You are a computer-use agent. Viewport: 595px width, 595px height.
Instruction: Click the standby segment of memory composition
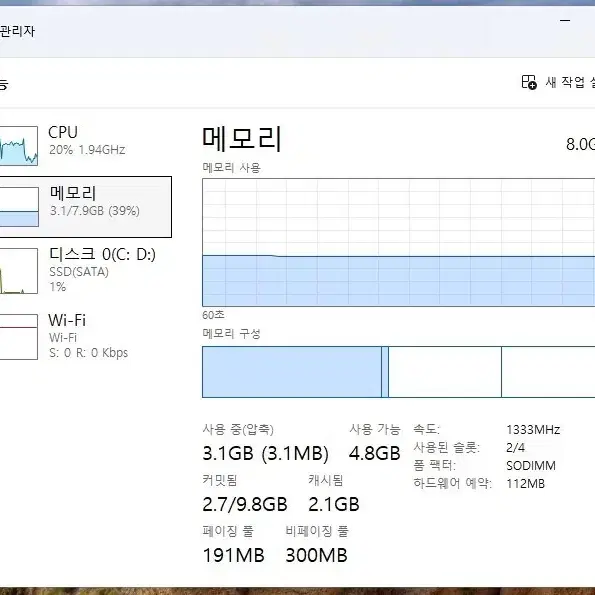pyautogui.click(x=445, y=372)
